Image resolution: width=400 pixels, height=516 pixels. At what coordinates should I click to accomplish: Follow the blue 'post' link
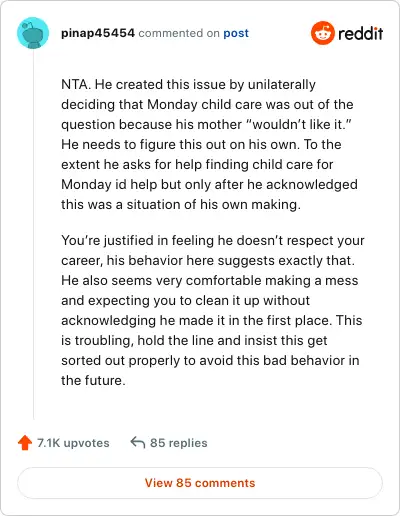236,33
